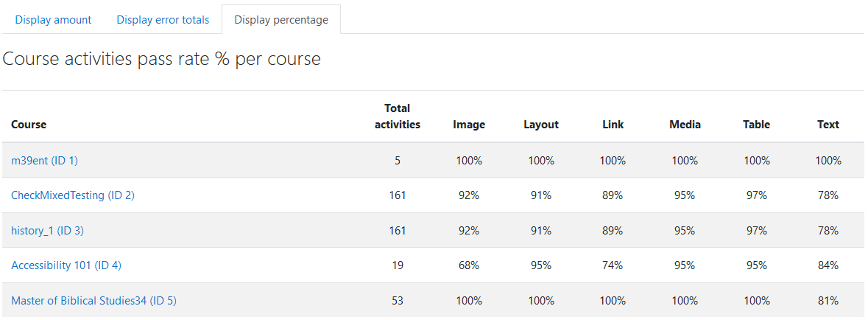This screenshot has height=320, width=868.
Task: Select total activities value 5 for m39ent
Action: [x=398, y=161]
